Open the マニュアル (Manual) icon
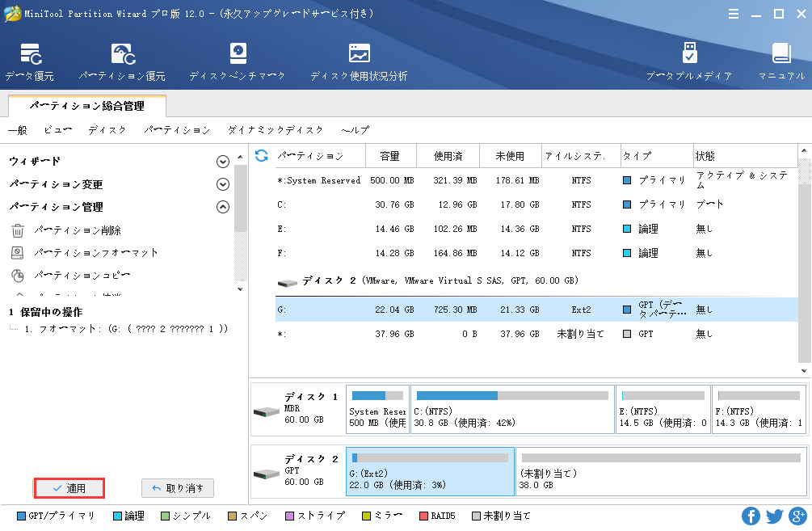The width and height of the screenshot is (812, 531). (x=780, y=62)
